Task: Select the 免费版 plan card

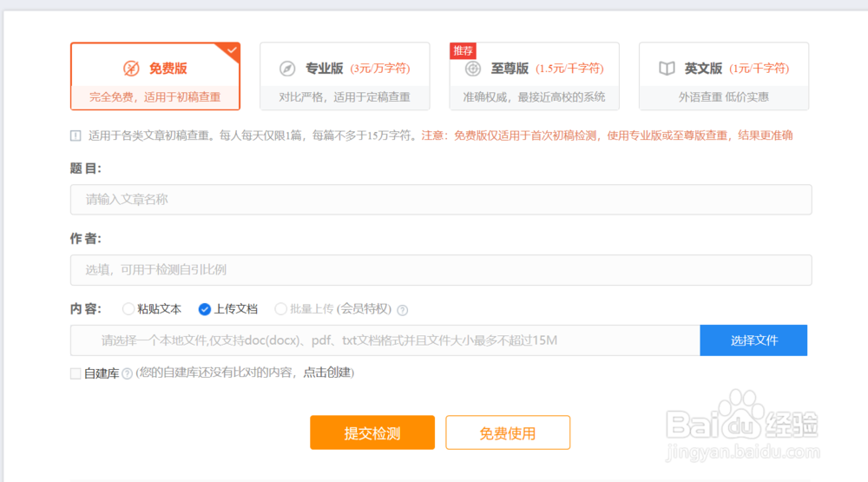Action: (155, 76)
